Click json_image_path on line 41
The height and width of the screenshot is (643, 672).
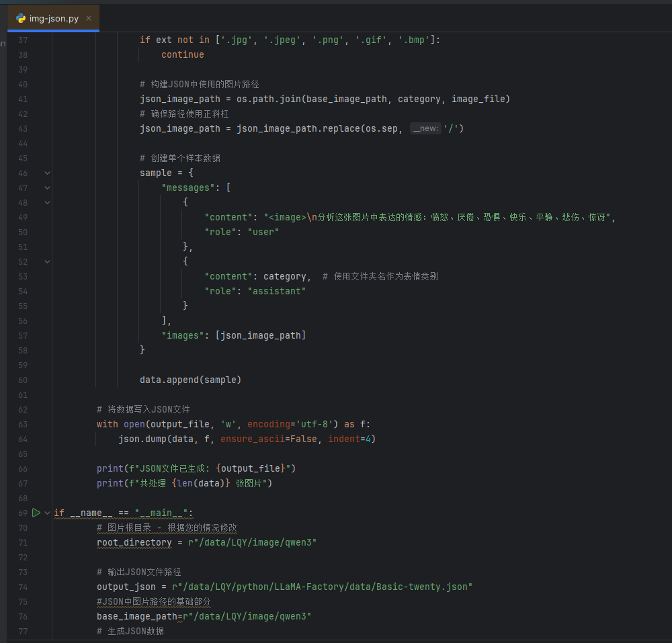(180, 99)
